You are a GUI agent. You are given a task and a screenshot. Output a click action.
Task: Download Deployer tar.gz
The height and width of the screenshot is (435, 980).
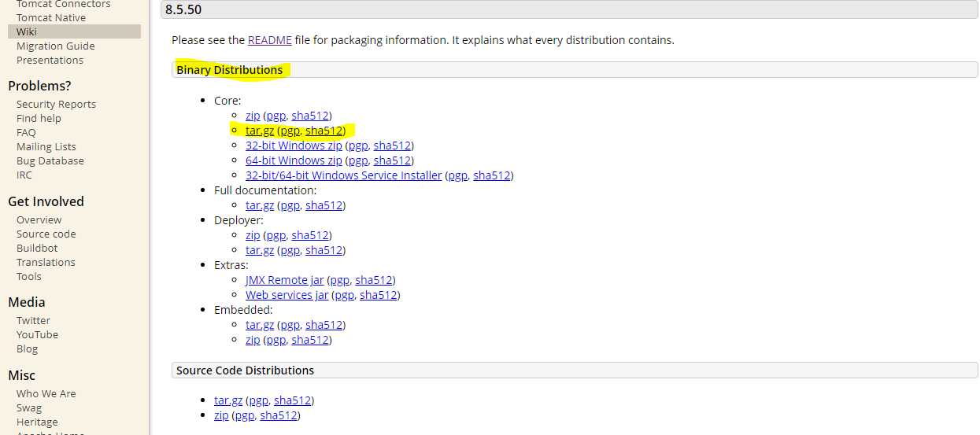coord(260,250)
